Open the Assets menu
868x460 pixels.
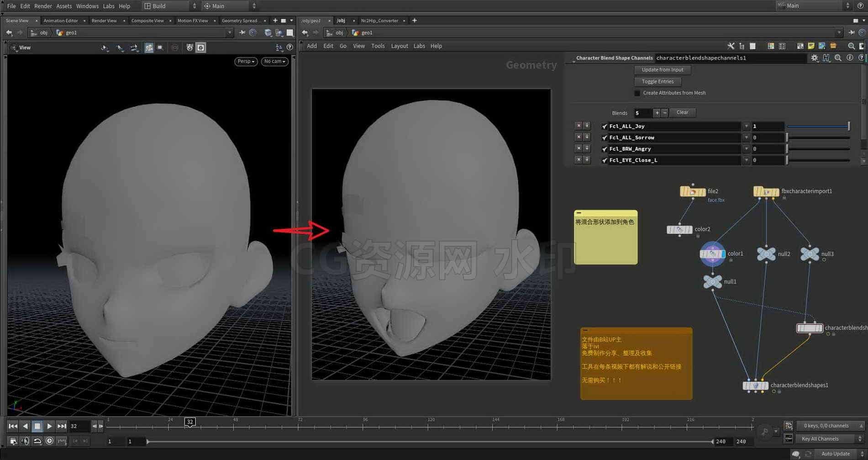[x=64, y=6]
